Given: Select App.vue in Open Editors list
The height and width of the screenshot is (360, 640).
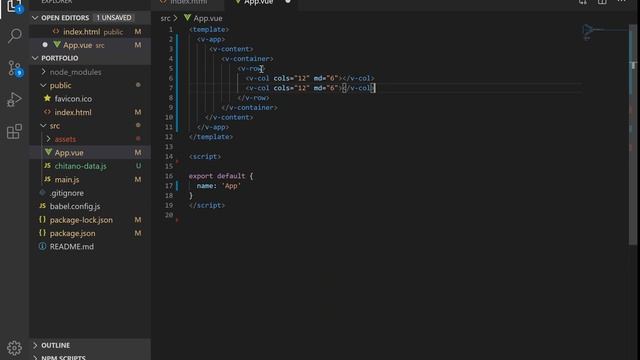Looking at the screenshot, I should [90, 45].
